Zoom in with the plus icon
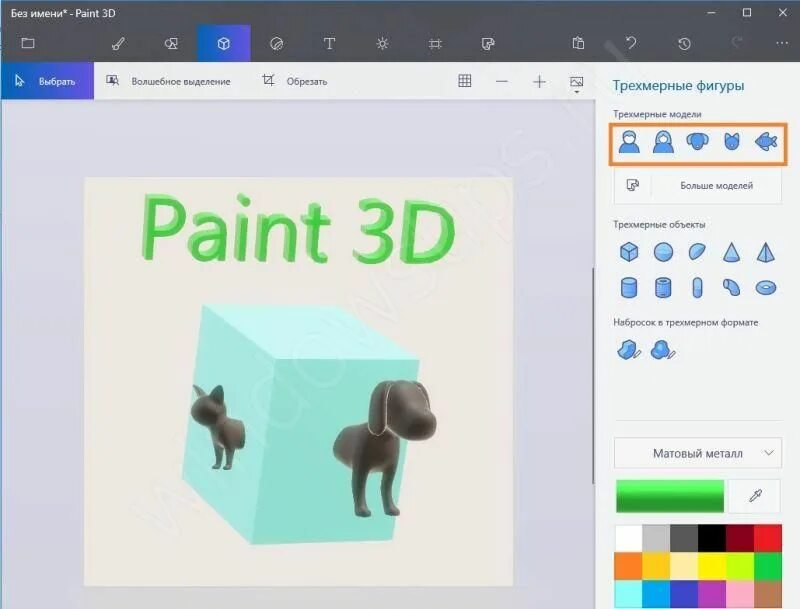This screenshot has height=609, width=800. [x=539, y=82]
